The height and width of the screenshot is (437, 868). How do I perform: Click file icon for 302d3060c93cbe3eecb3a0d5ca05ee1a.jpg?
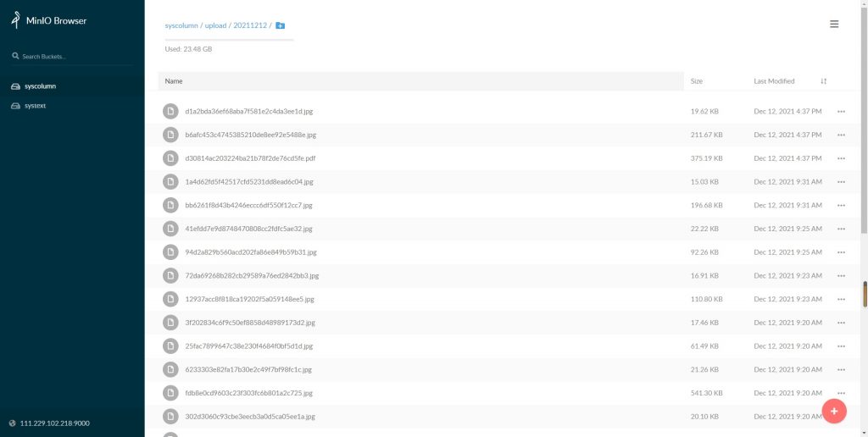pos(170,417)
